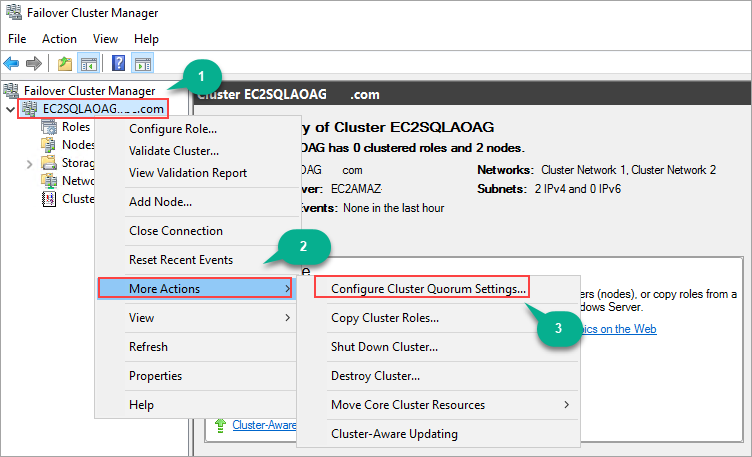Toggle the Show/Hide Console Tree icon
This screenshot has width=752, height=457.
(x=89, y=63)
